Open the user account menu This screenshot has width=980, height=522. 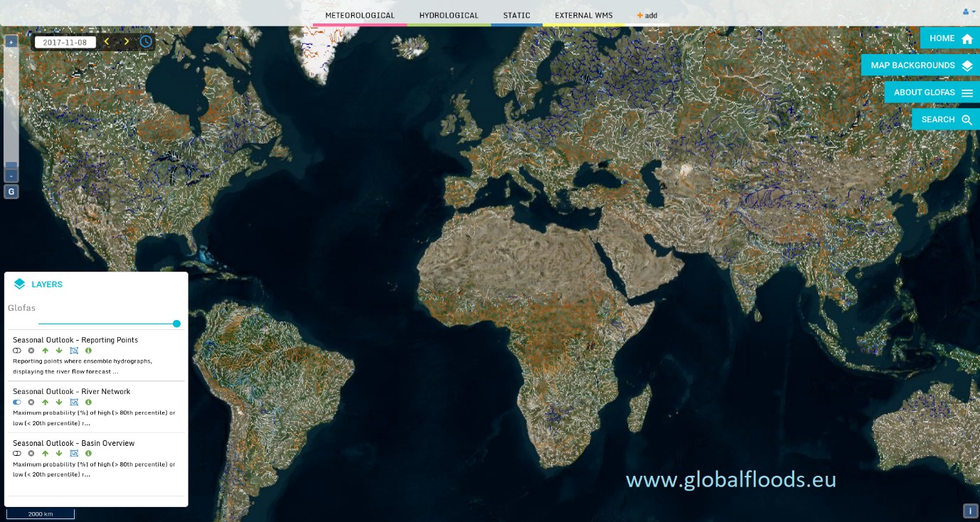point(969,12)
